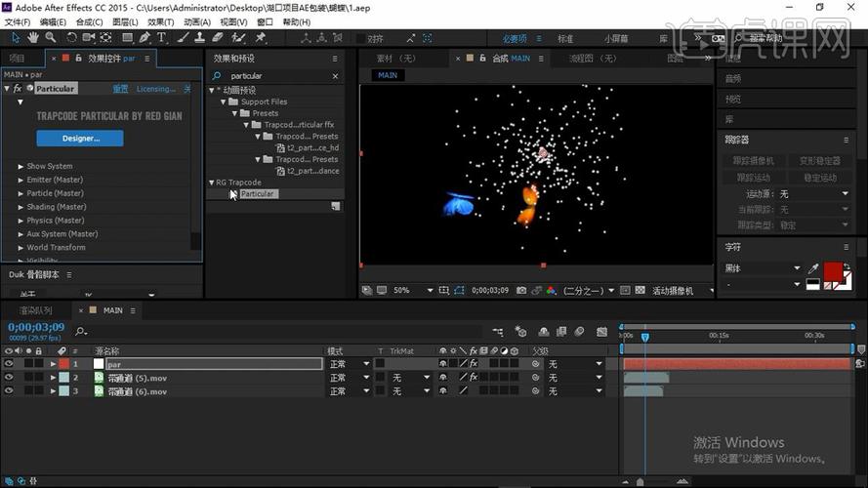The width and height of the screenshot is (868, 488).
Task: Toggle the lock on the MAIN composition tab
Action: tap(482, 59)
